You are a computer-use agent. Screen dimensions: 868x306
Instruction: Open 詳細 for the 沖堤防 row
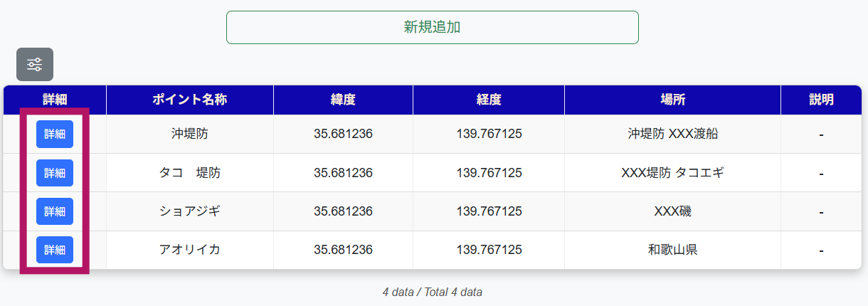pos(55,134)
